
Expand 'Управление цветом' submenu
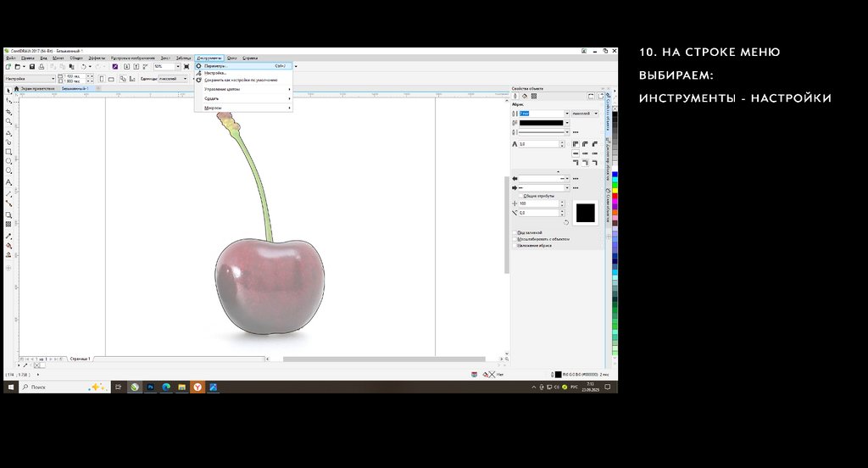(243, 89)
